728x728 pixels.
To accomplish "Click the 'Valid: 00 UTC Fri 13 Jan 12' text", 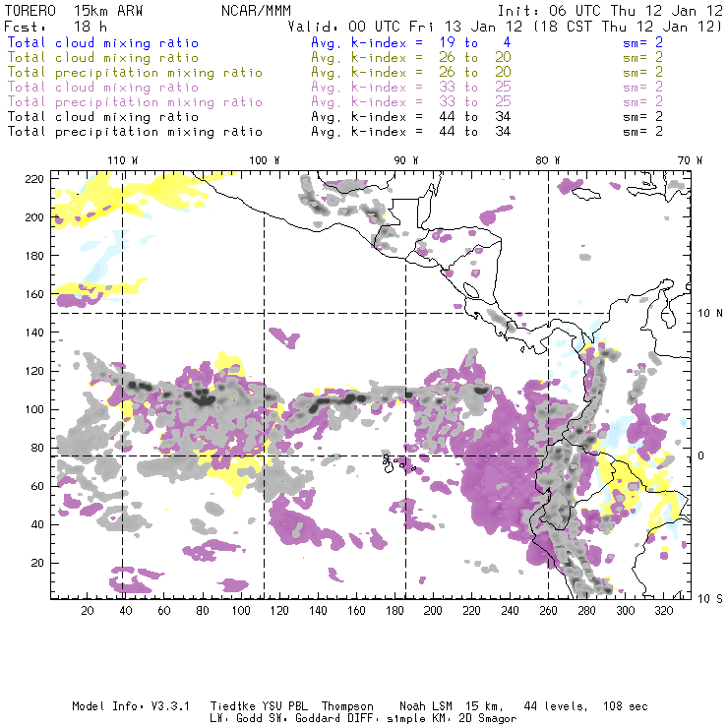I will tap(405, 26).
